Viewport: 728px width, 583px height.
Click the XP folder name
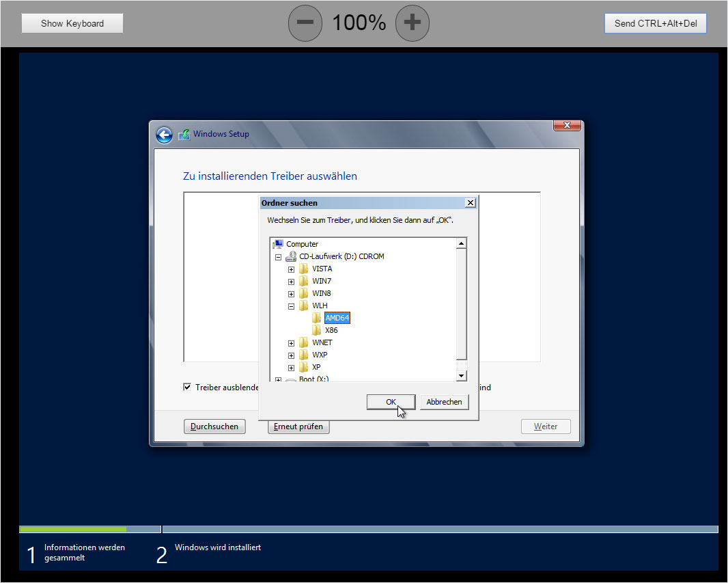[x=317, y=367]
